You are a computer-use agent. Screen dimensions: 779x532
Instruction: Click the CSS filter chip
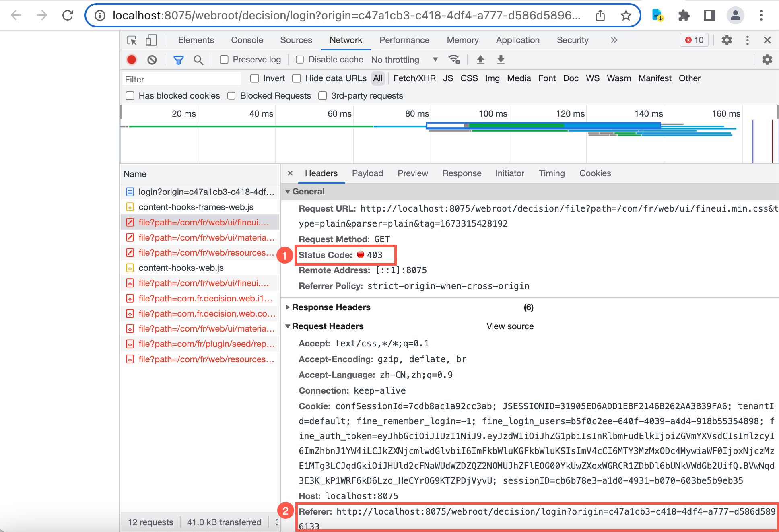[469, 78]
